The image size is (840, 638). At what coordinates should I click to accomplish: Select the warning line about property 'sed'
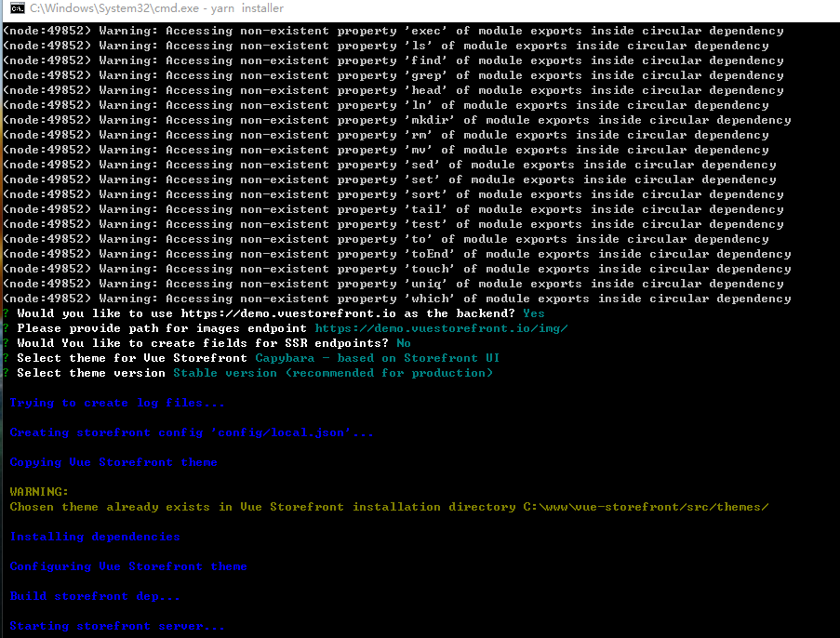click(x=390, y=165)
